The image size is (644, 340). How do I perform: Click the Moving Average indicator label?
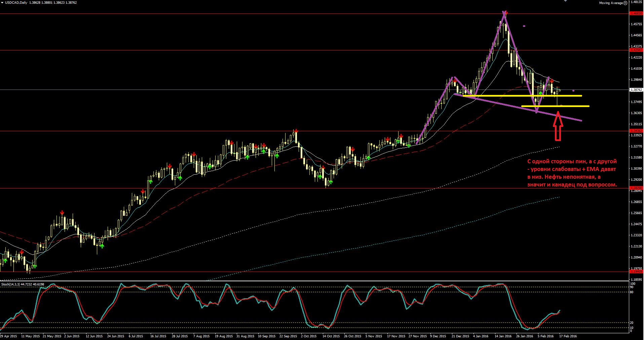[x=611, y=3]
